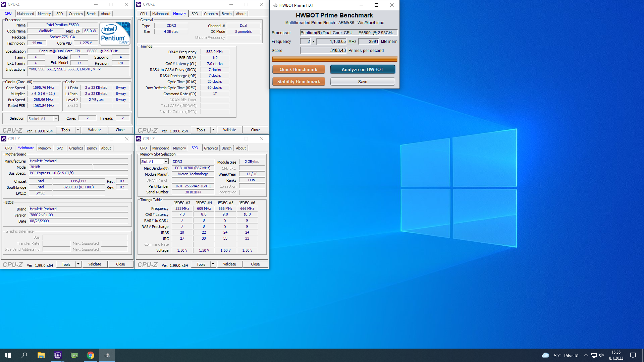This screenshot has height=362, width=644.
Task: Expand Tools arrow in Memory window
Action: 213,130
